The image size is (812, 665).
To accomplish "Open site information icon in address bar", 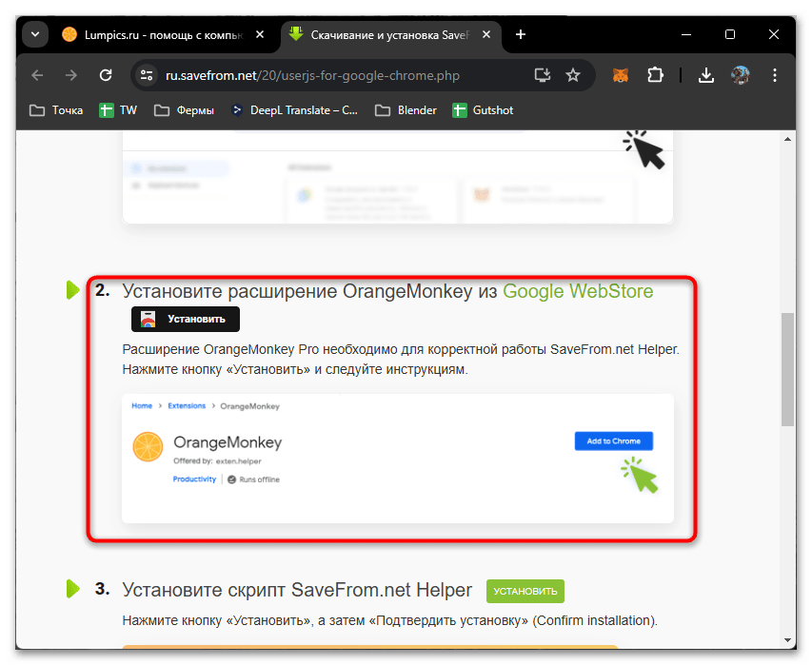I will coord(146,75).
